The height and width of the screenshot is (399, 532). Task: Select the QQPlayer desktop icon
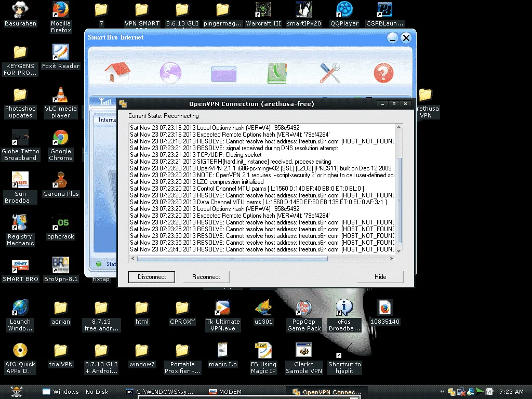coord(344,14)
